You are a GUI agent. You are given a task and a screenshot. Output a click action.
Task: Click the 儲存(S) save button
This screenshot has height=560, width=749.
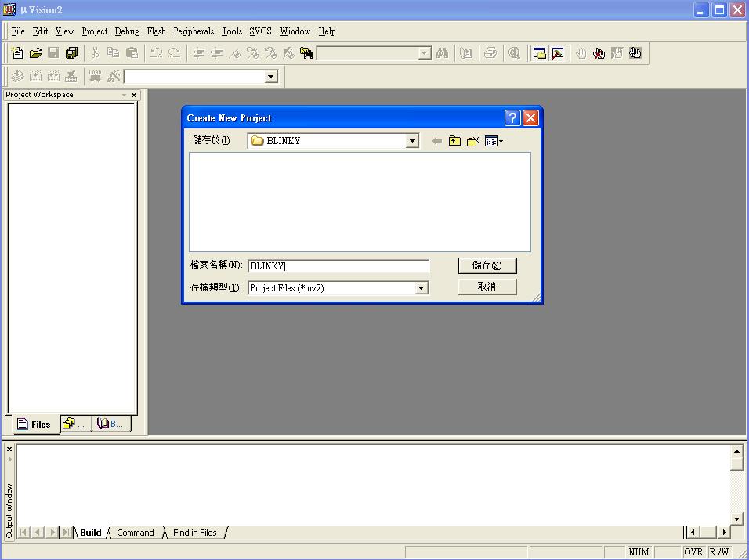(x=487, y=266)
